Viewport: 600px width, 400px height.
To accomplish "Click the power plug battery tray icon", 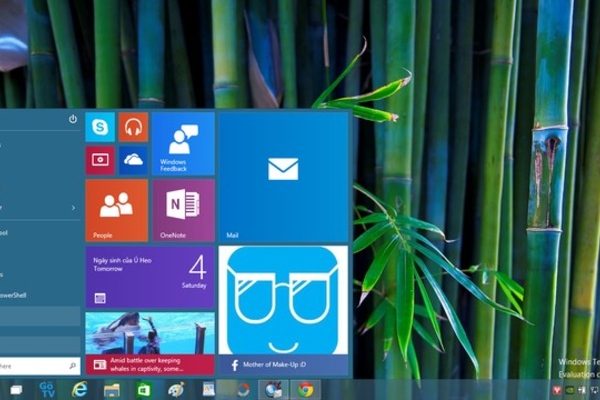I will click(582, 390).
